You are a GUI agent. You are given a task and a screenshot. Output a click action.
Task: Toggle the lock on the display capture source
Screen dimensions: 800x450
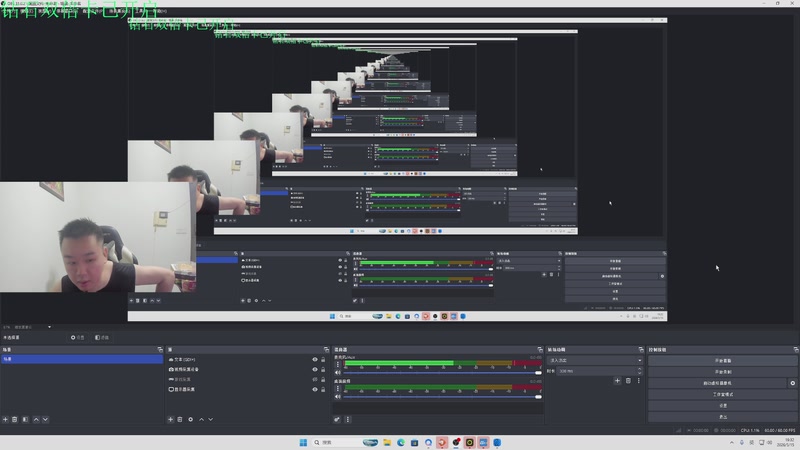coord(323,389)
